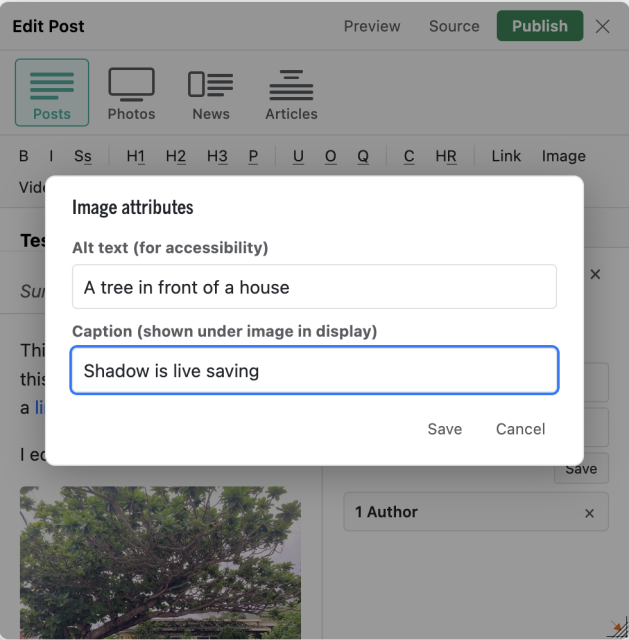Save the image attributes dialog
The width and height of the screenshot is (629, 640).
click(445, 429)
